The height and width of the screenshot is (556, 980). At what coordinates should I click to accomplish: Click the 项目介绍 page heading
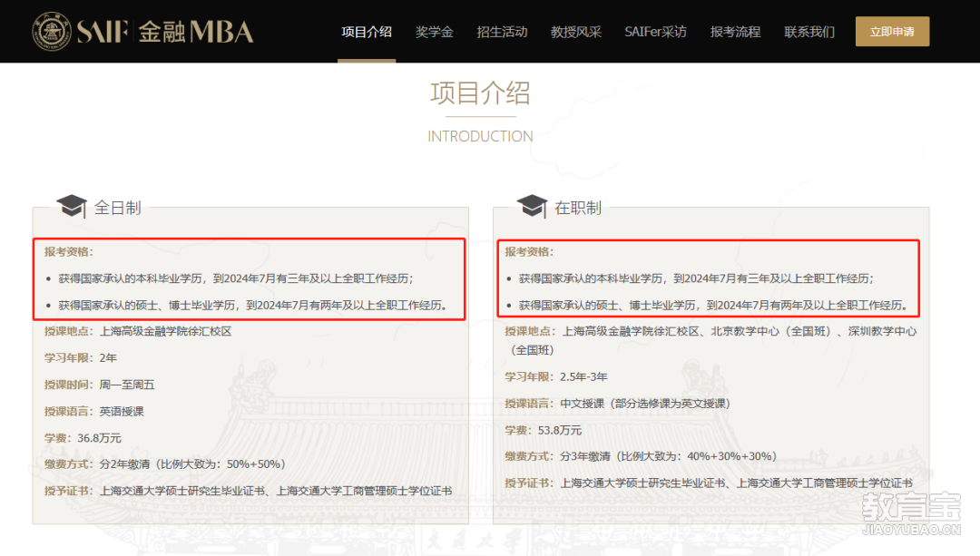pyautogui.click(x=480, y=93)
